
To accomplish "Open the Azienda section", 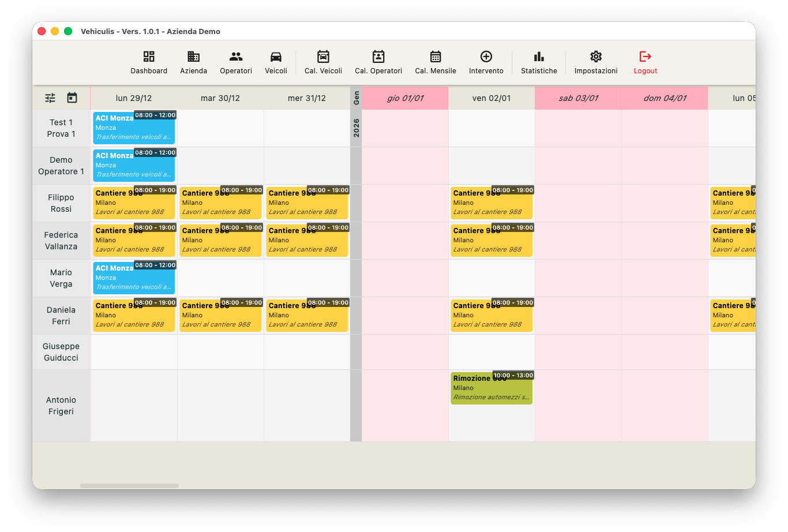I will 193,62.
